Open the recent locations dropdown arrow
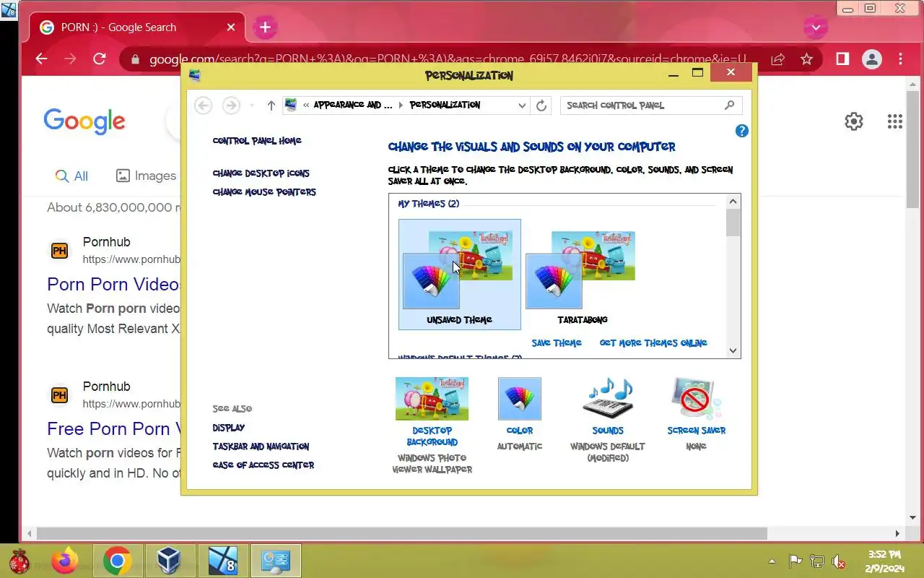The image size is (924, 578). (x=252, y=105)
